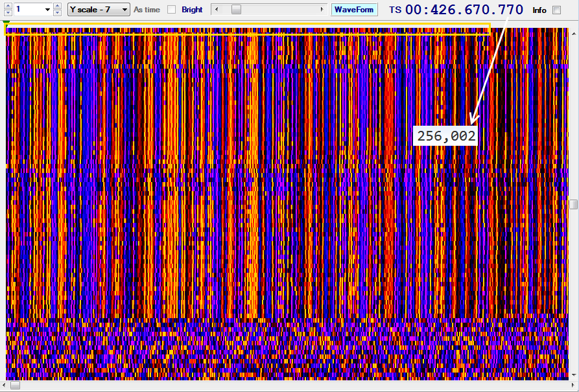This screenshot has width=579, height=392.
Task: Click the up arrow of the left stepper
Action: (8, 6)
